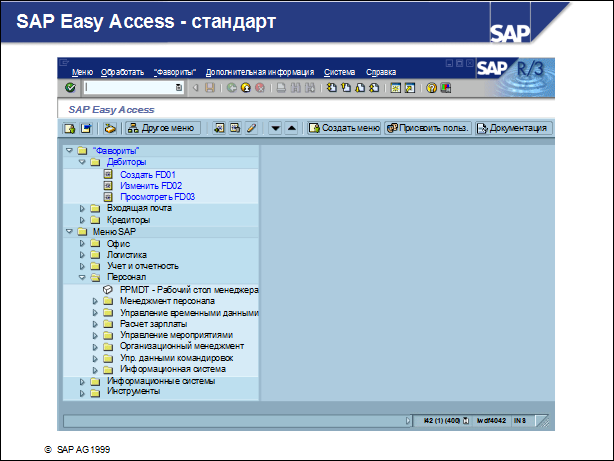The width and height of the screenshot is (614, 461).
Task: Click the Другое меню button
Action: 162,128
